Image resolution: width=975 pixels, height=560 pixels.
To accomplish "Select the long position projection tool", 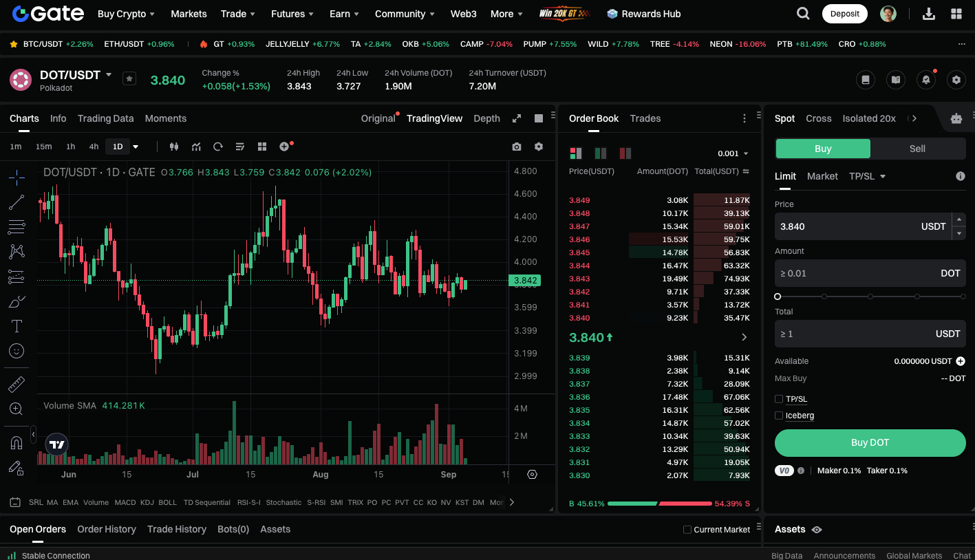I will pos(17,277).
